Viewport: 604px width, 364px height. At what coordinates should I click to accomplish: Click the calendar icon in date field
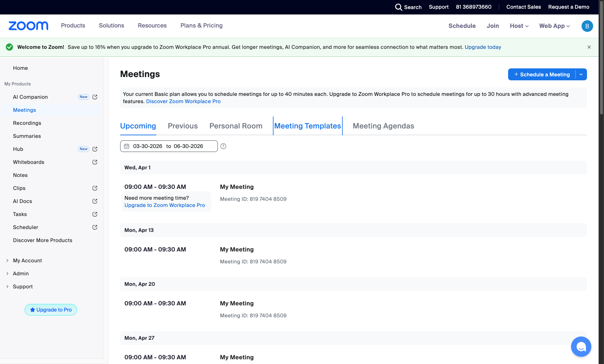coord(127,146)
